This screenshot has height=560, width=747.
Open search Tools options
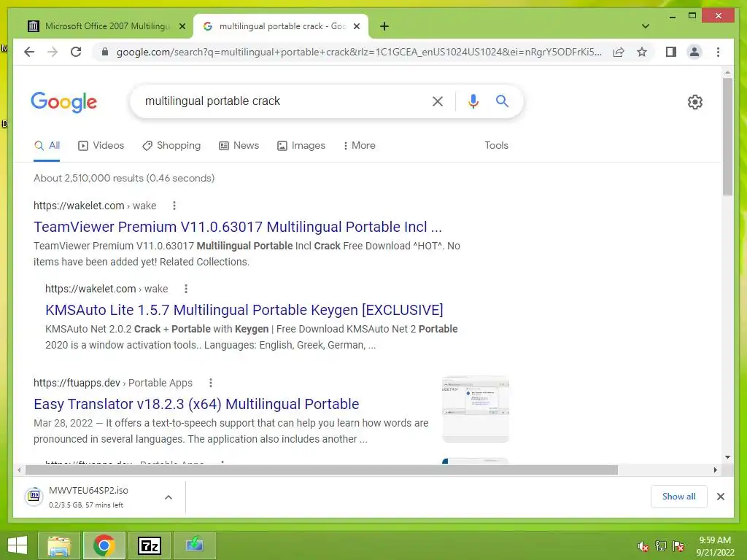pos(496,146)
